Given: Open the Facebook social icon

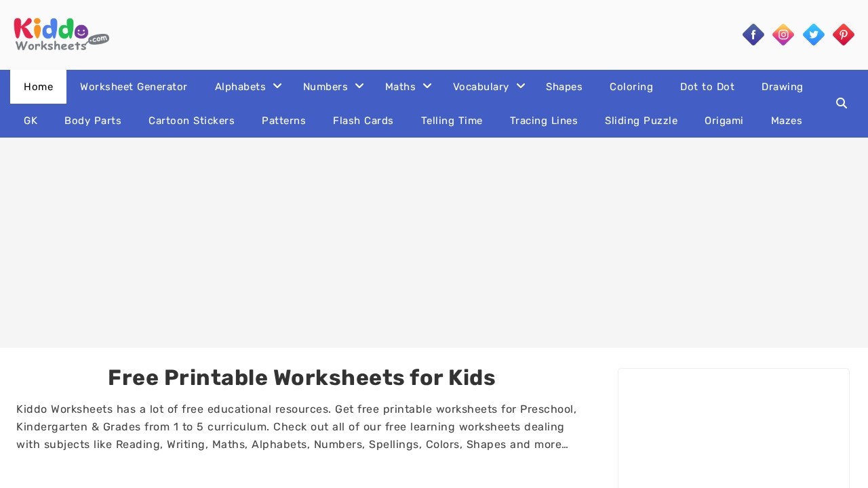Looking at the screenshot, I should coord(753,35).
